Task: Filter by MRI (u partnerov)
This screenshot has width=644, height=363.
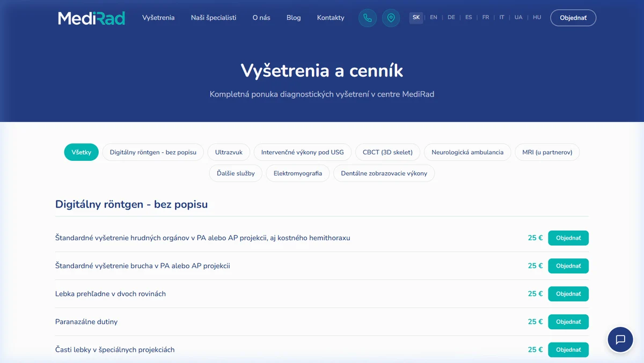Action: (x=547, y=152)
